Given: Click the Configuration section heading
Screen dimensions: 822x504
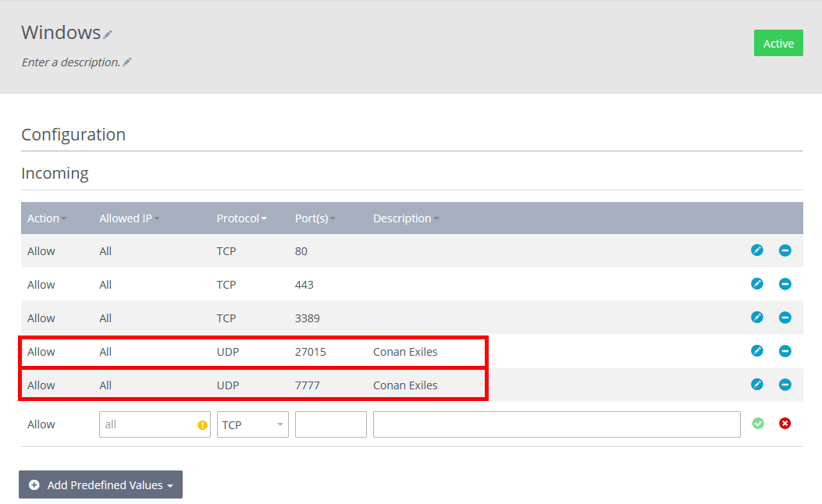Looking at the screenshot, I should tap(73, 134).
